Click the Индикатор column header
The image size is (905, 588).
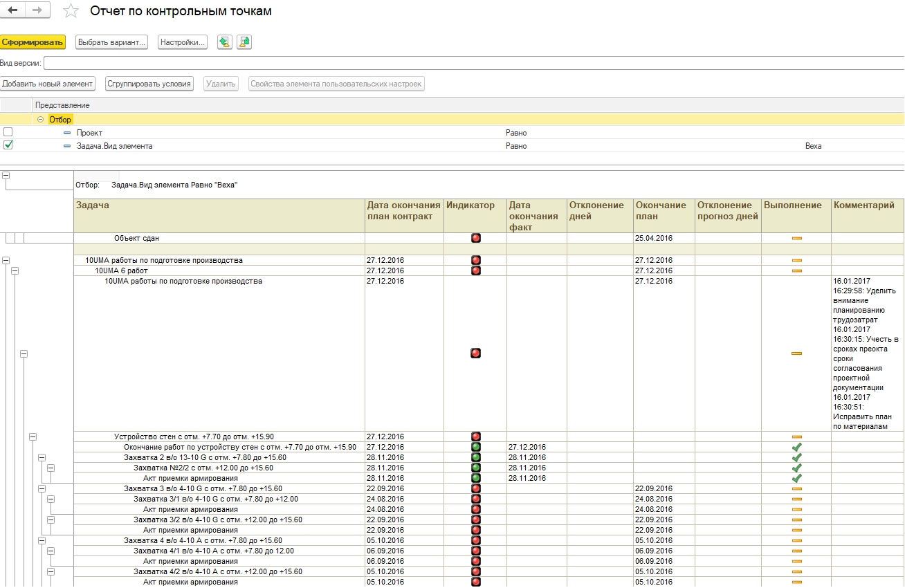pyautogui.click(x=475, y=216)
